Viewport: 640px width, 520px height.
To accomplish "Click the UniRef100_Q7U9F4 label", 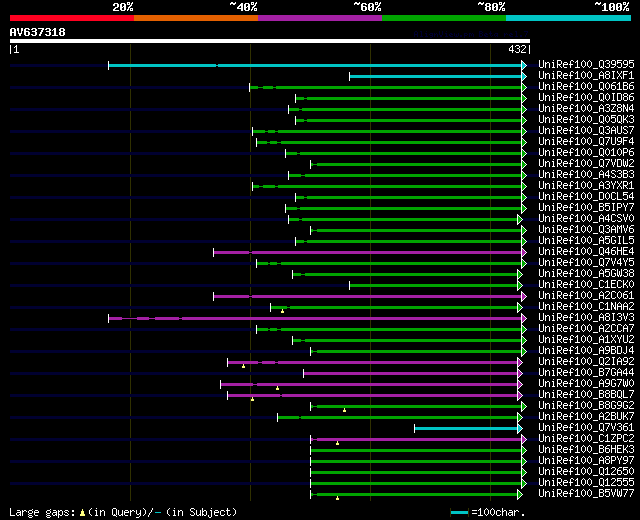I will tap(586, 142).
